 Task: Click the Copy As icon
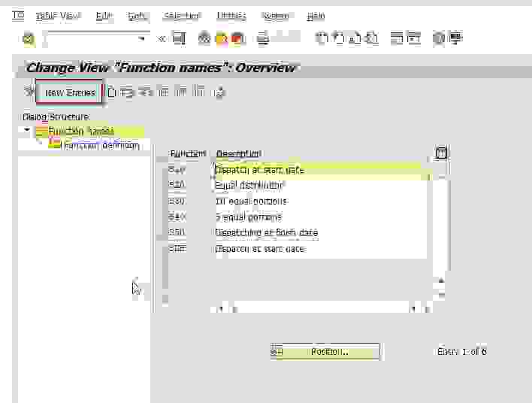click(112, 92)
